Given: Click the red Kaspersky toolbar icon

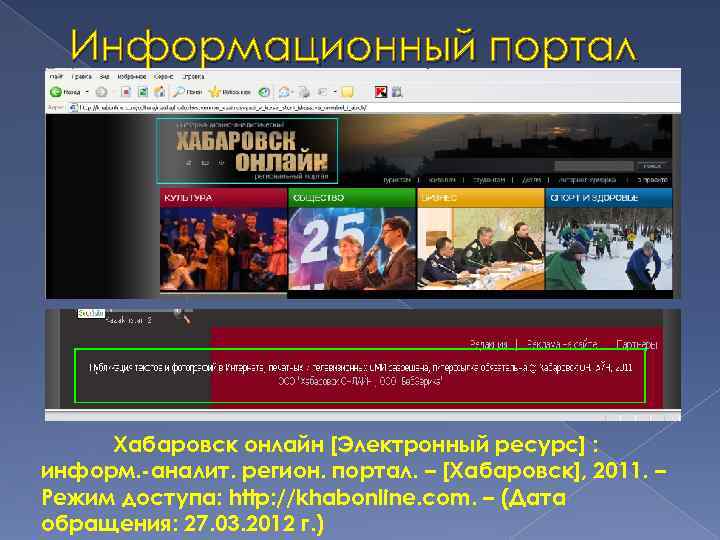Looking at the screenshot, I should tap(381, 92).
